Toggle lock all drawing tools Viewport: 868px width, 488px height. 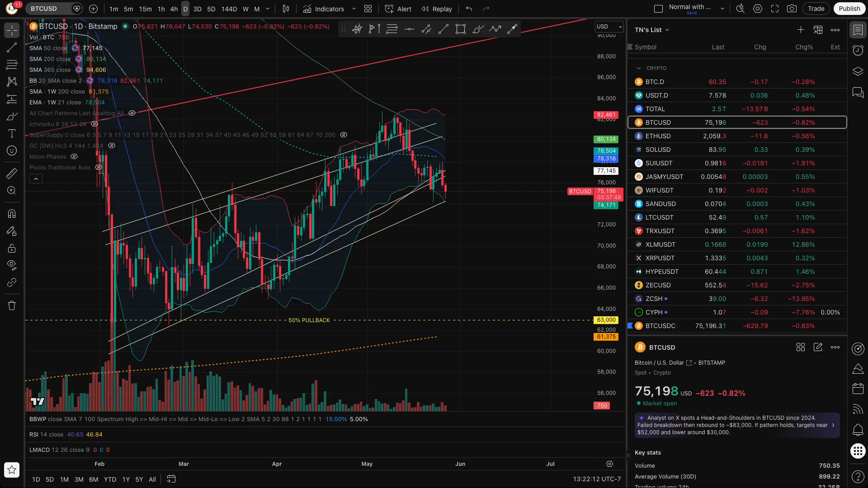click(x=12, y=248)
